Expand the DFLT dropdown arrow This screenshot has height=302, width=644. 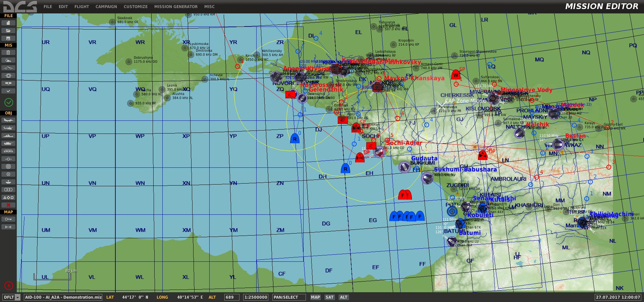pos(18,297)
